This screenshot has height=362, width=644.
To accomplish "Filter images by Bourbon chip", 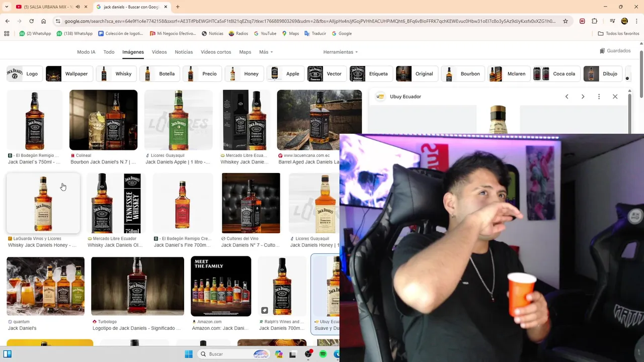I will 463,73.
